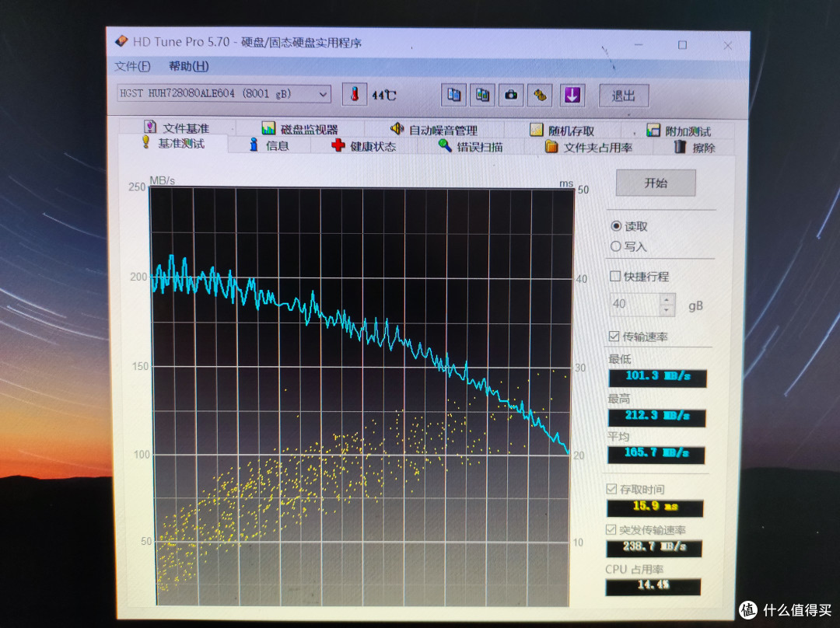The width and height of the screenshot is (840, 628).
Task: Open the 帮助(H) menu
Action: (x=188, y=66)
